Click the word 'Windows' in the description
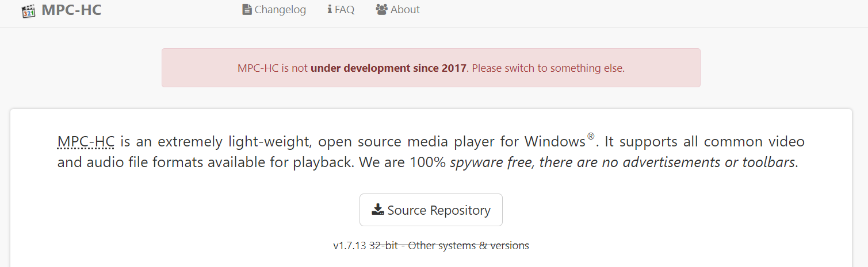The width and height of the screenshot is (868, 267). click(x=555, y=141)
